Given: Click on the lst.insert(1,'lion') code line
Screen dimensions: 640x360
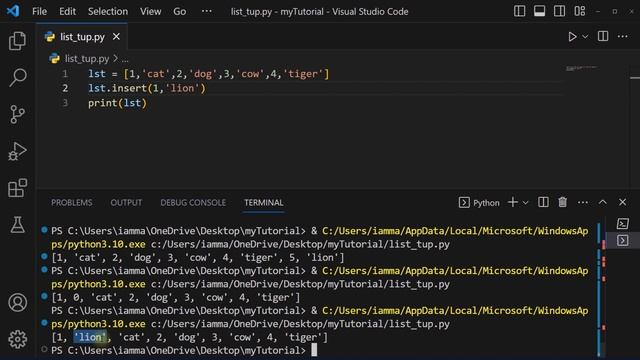Looking at the screenshot, I should [147, 89].
